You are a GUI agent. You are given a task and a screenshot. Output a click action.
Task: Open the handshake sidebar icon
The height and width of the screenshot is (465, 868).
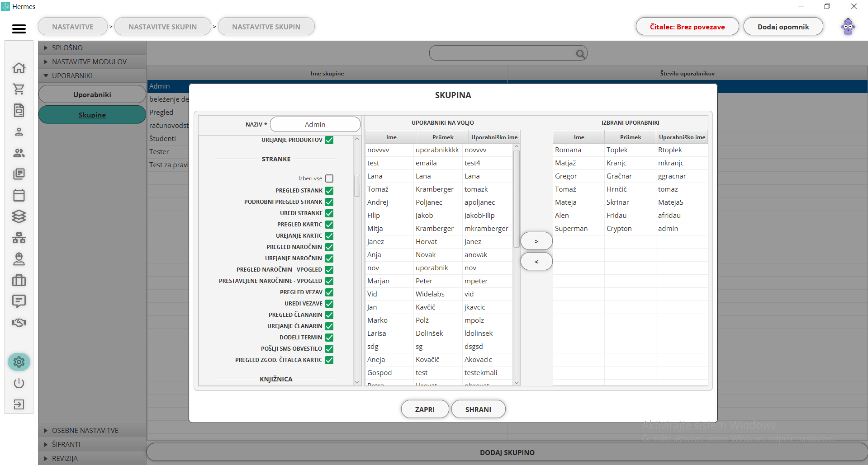coord(19,323)
